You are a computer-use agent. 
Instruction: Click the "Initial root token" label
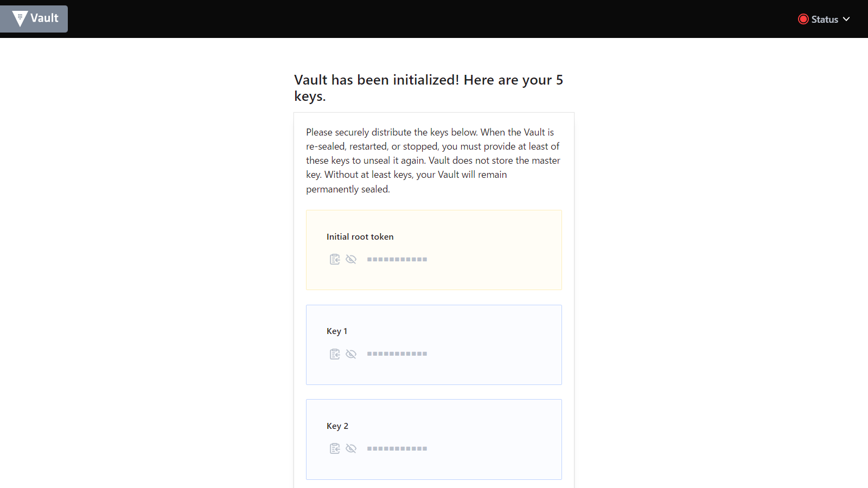point(360,237)
